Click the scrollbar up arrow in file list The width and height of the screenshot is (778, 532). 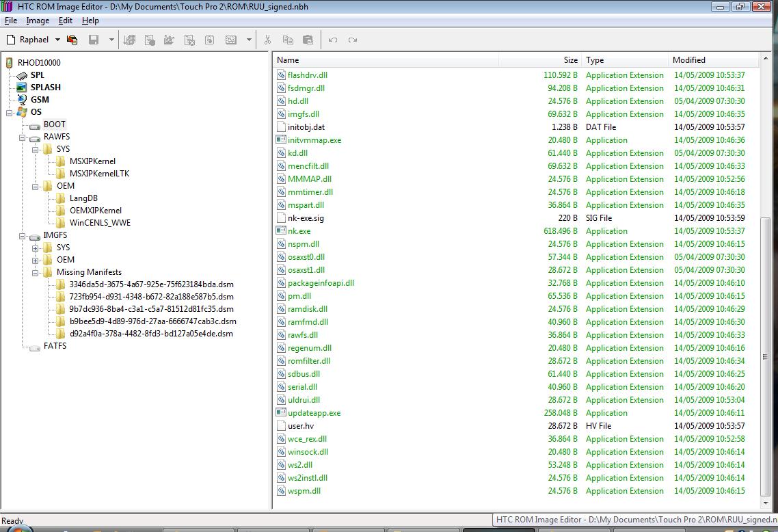coord(765,59)
